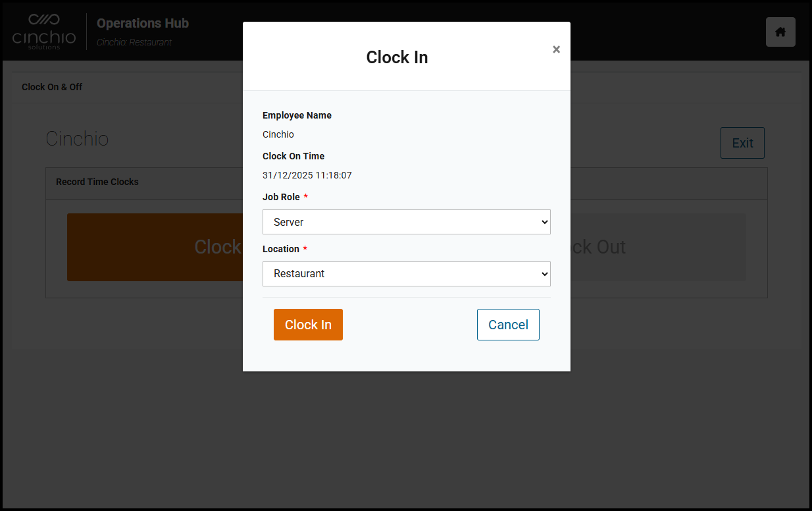Click the Cinchio: Restaurant subtitle

click(x=134, y=42)
